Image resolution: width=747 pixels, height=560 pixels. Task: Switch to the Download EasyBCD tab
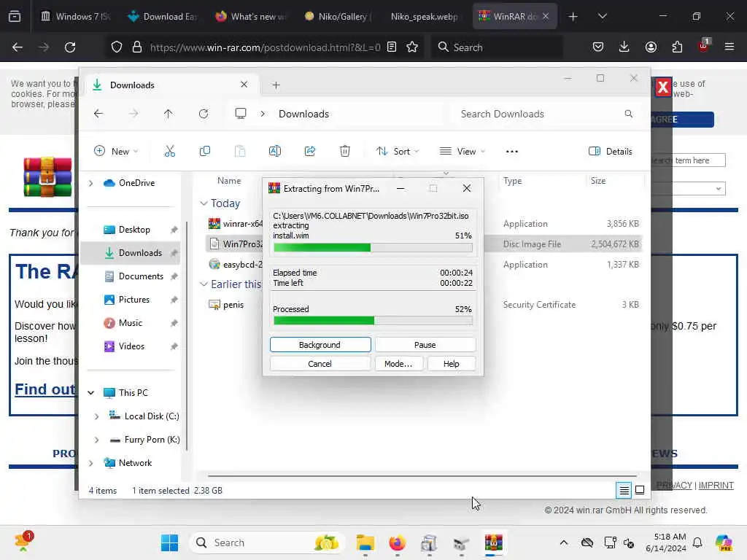(x=162, y=16)
